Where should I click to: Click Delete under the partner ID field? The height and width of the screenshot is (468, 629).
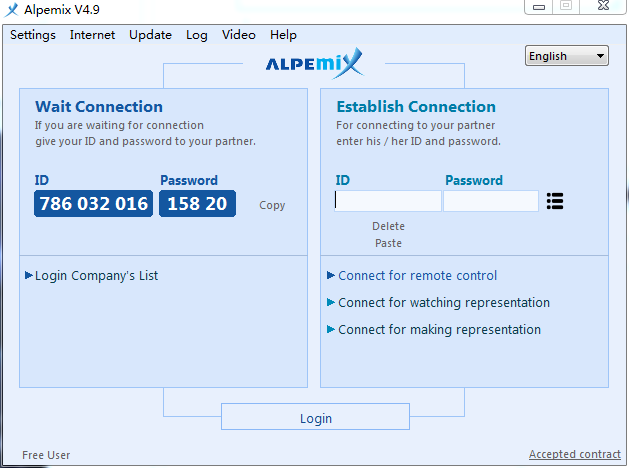[x=388, y=226]
